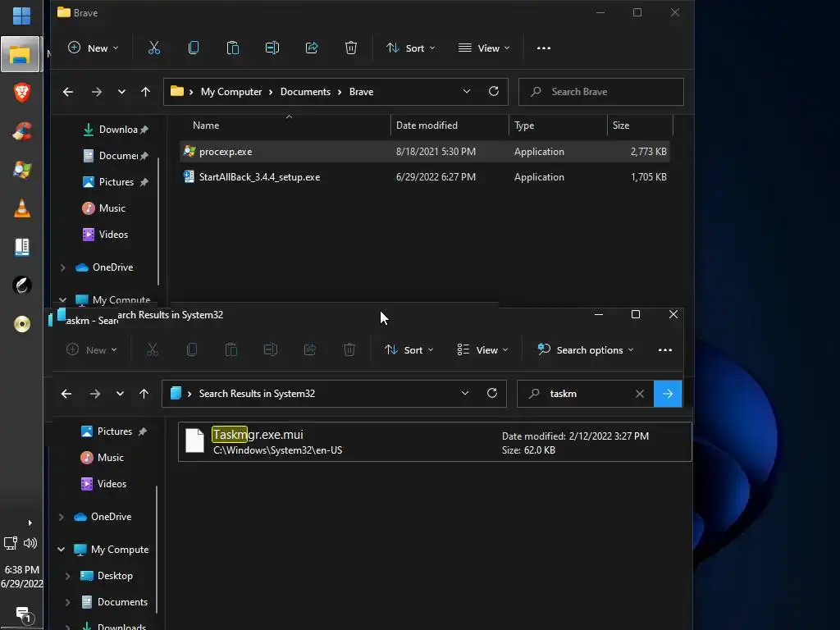840x630 pixels.
Task: Click speaker volume tray icon
Action: pos(30,543)
